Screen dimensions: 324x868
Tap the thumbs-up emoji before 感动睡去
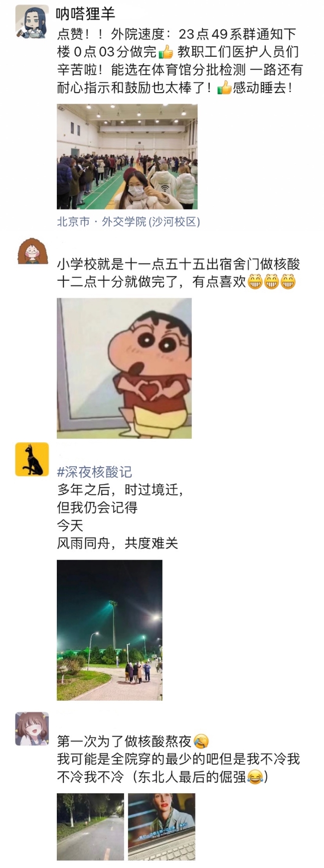[x=224, y=88]
